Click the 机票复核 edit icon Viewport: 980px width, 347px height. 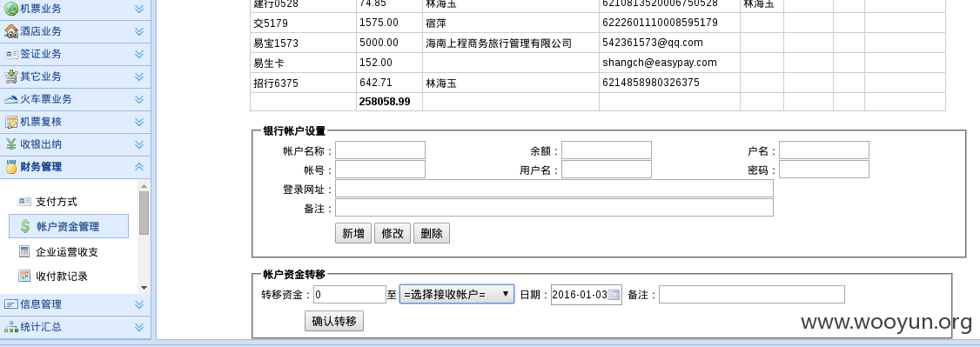coord(11,122)
